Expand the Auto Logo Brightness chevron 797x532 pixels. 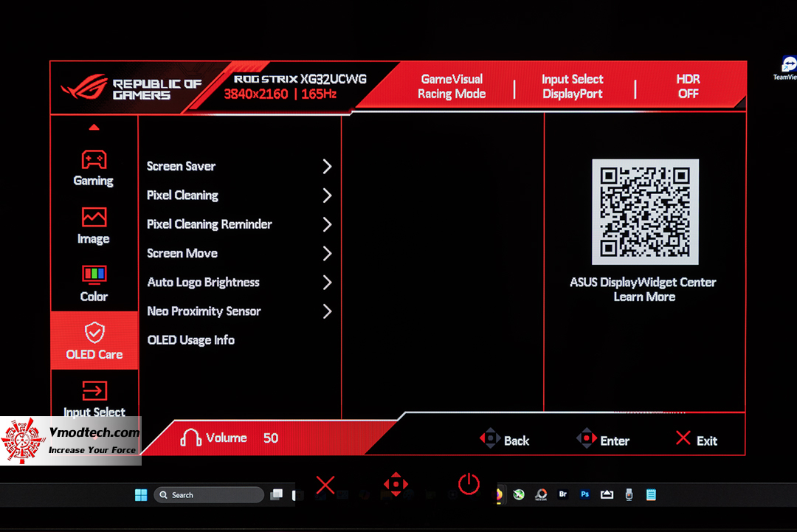pos(328,282)
